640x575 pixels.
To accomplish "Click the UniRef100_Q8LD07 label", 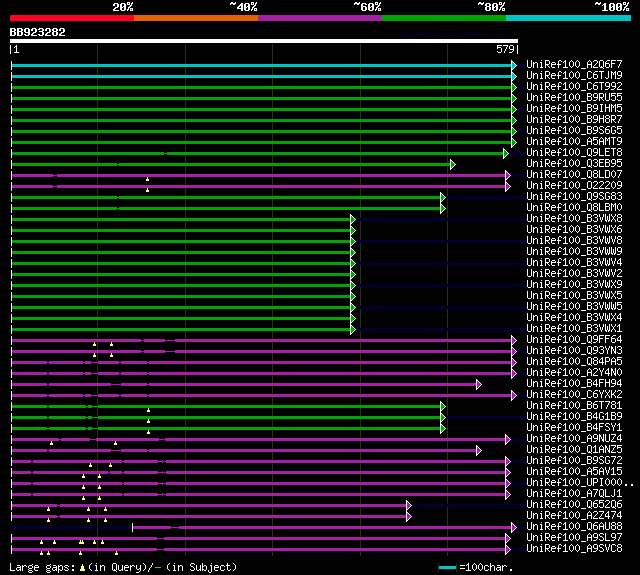I will (574, 175).
